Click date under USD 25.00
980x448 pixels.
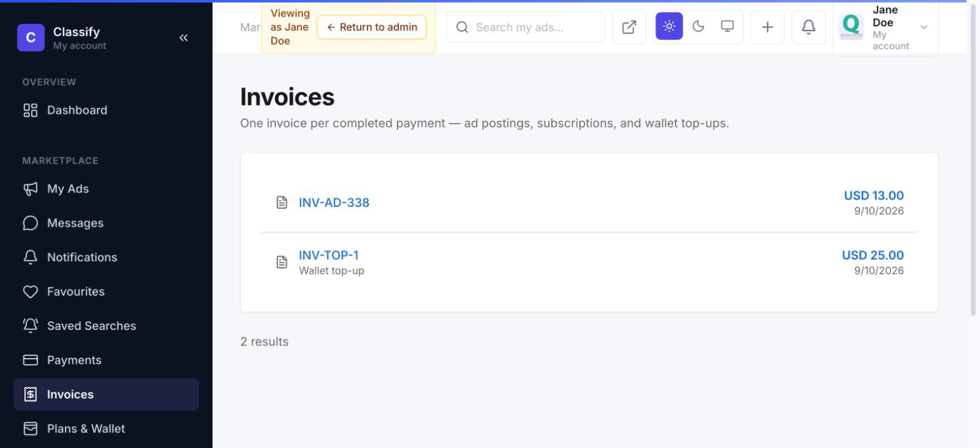879,271
